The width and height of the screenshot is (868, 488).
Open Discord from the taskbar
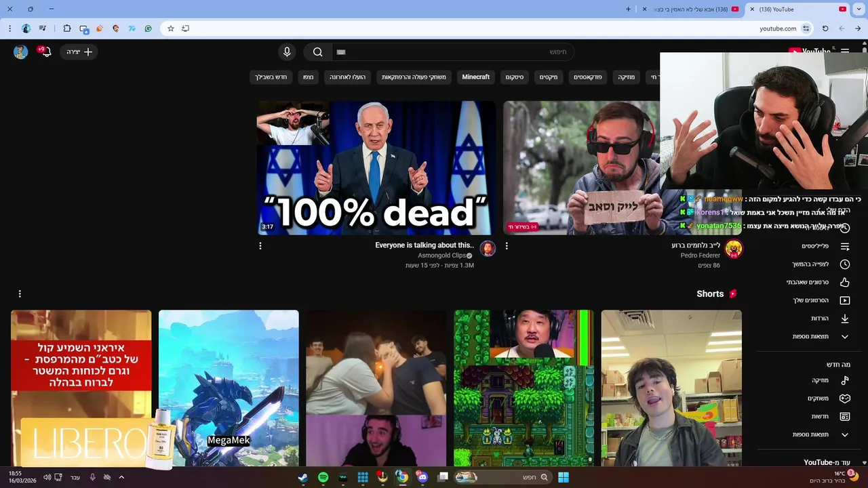point(422,477)
